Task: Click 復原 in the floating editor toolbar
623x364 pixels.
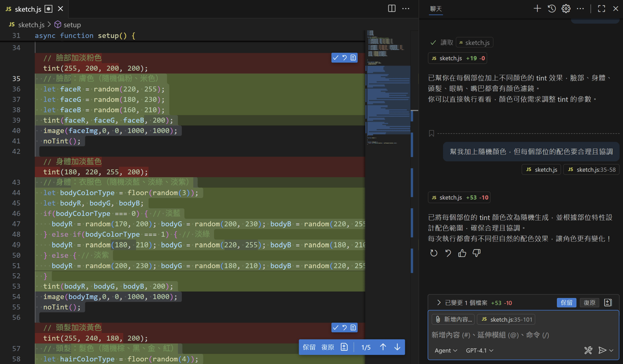Action: pyautogui.click(x=327, y=347)
